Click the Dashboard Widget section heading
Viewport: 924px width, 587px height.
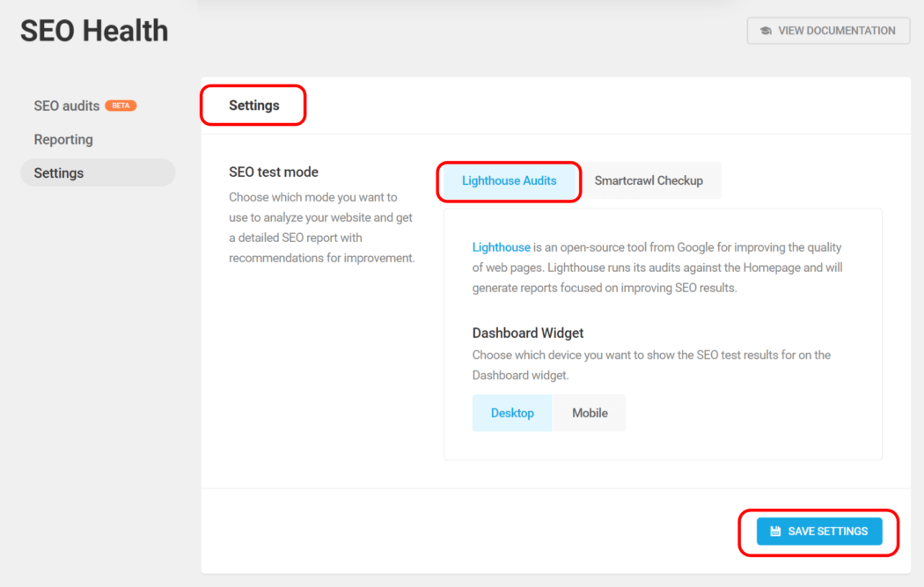point(527,333)
